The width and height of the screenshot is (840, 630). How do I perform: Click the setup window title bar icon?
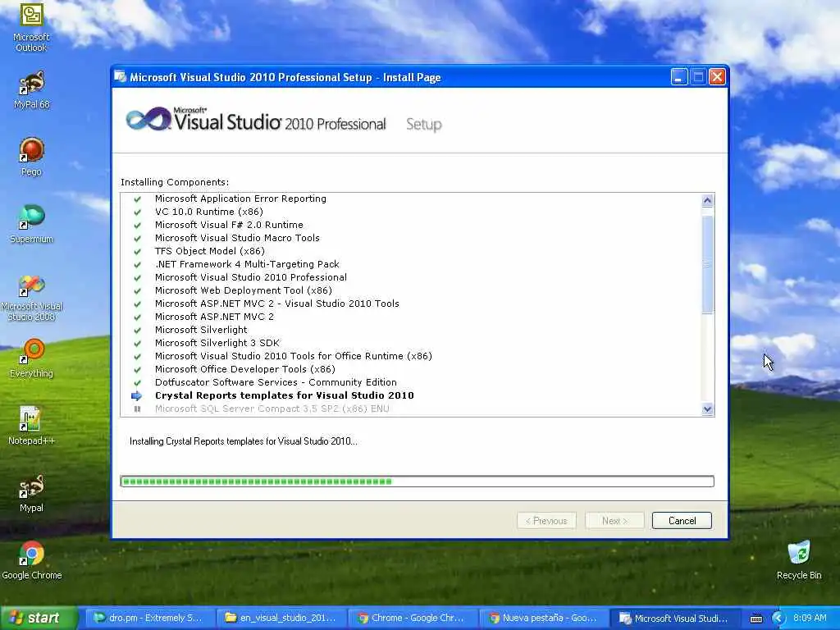[x=121, y=77]
